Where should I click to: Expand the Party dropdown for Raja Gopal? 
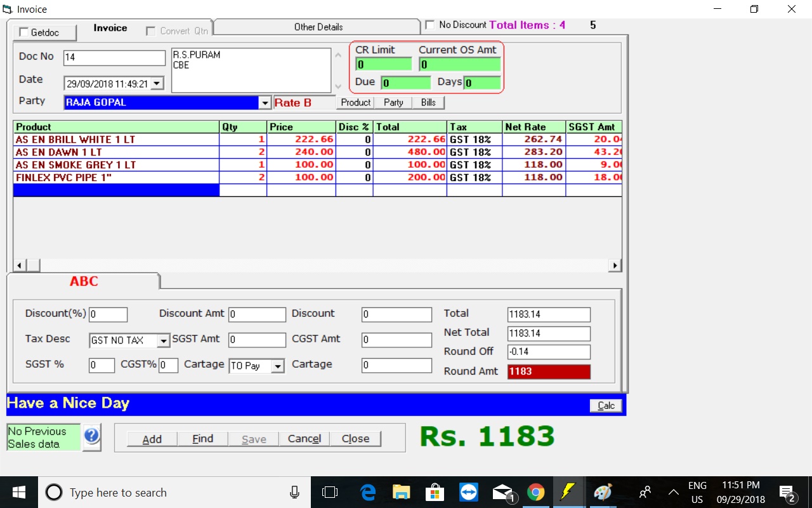click(x=265, y=103)
